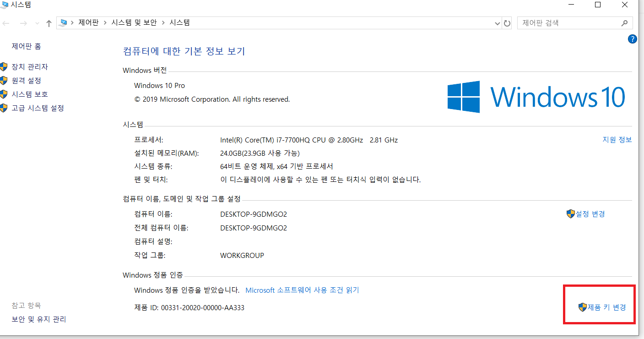Open 고급 시스템 설정 link

(x=38, y=108)
